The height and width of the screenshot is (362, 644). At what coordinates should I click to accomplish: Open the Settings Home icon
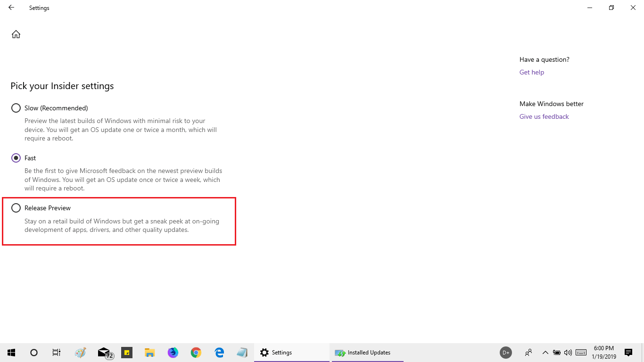(16, 34)
